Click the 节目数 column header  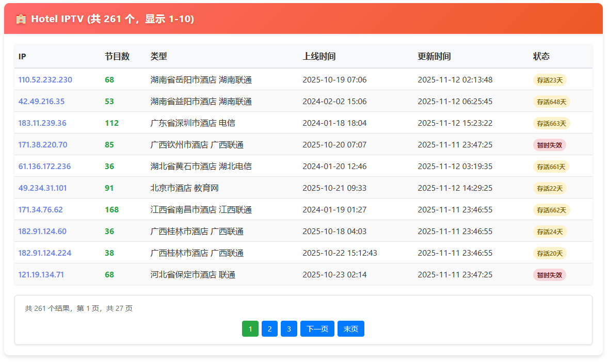click(117, 57)
